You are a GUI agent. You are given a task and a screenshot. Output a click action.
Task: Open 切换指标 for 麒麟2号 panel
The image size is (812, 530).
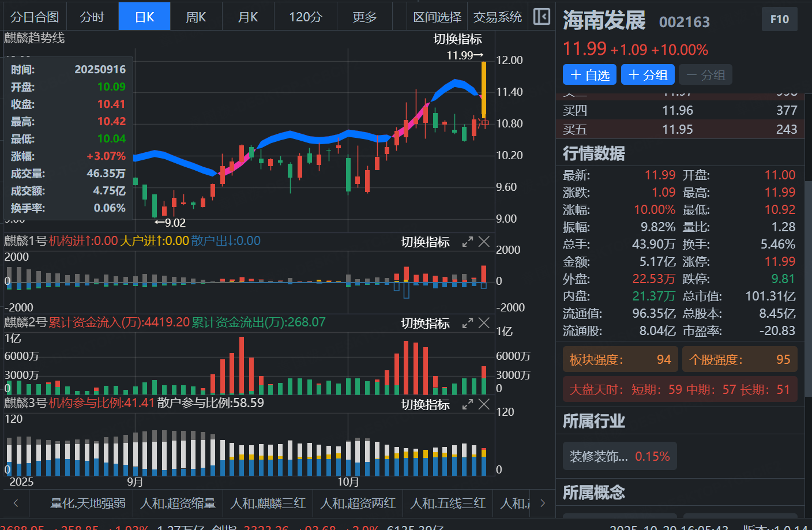425,324
